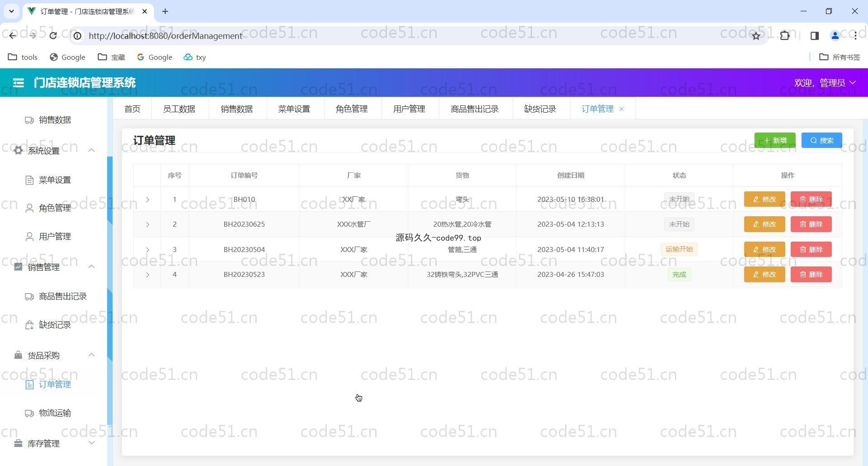868x466 pixels.
Task: Close the 订单管理 page tab
Action: pyautogui.click(x=622, y=109)
